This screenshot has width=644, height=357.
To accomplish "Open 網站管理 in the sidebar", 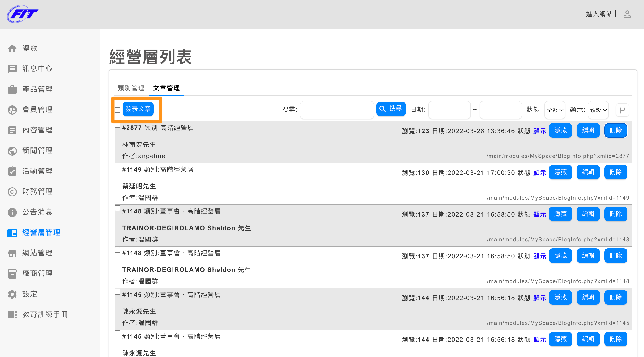I will pos(37,253).
